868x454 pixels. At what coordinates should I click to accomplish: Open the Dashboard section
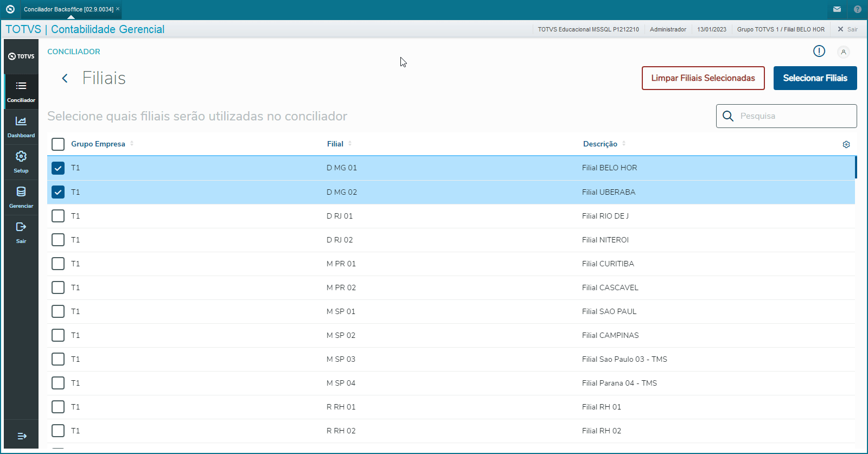[x=21, y=127]
